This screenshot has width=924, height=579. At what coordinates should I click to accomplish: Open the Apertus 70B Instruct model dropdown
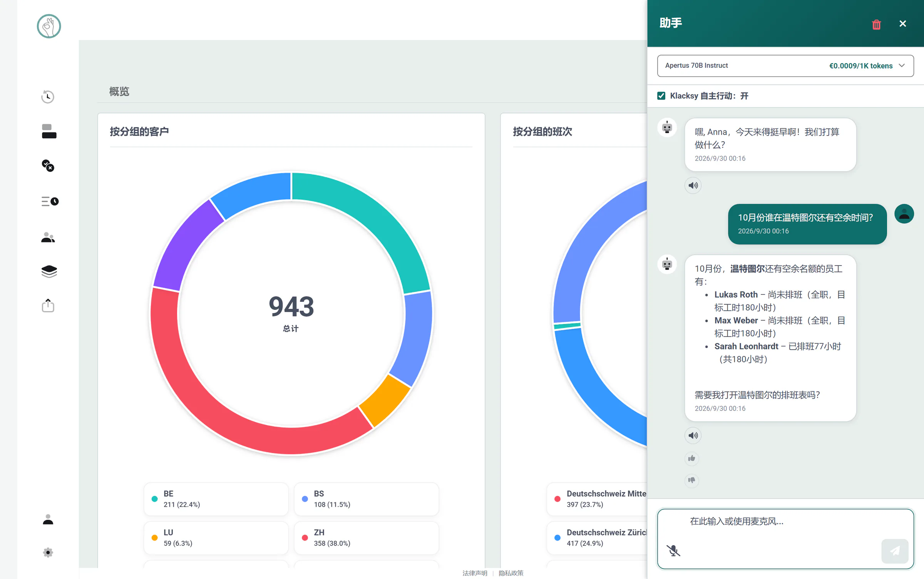(785, 66)
